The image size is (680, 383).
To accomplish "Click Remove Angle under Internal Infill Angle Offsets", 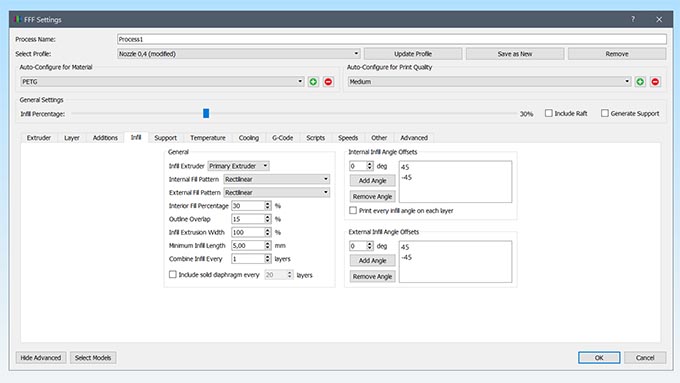I will pos(372,196).
